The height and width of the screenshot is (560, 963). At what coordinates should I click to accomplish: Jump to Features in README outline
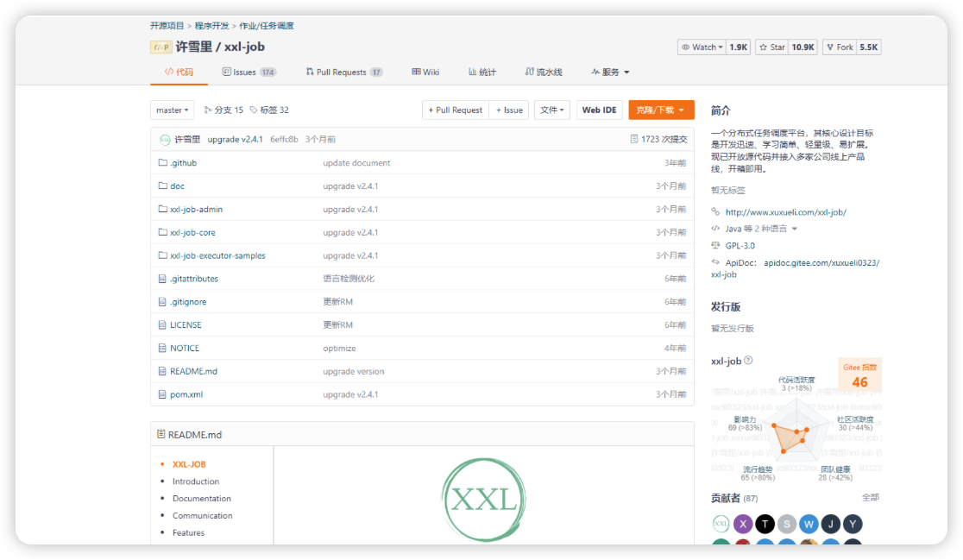188,533
